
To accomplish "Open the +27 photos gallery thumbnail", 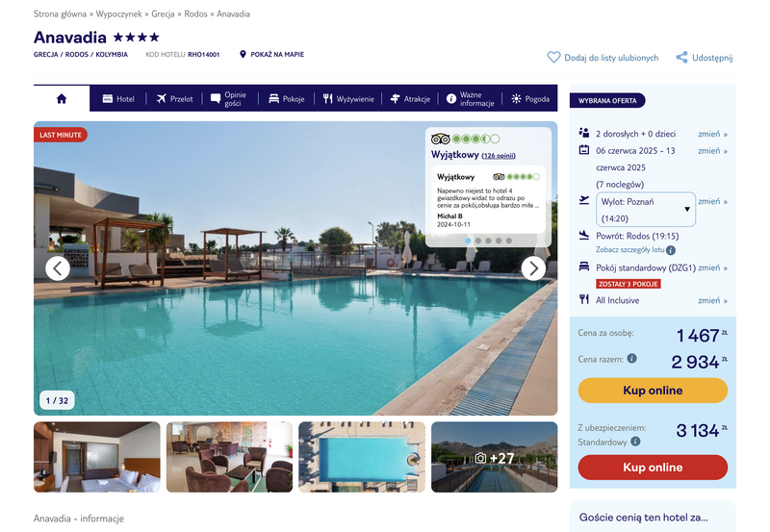I will click(494, 457).
